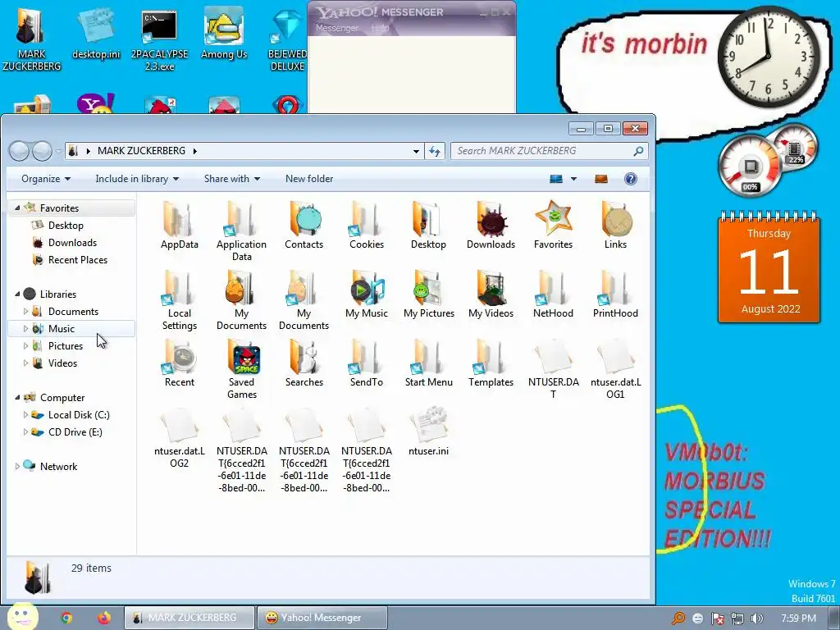840x630 pixels.
Task: Open the Among Us desktop shortcut
Action: click(224, 33)
